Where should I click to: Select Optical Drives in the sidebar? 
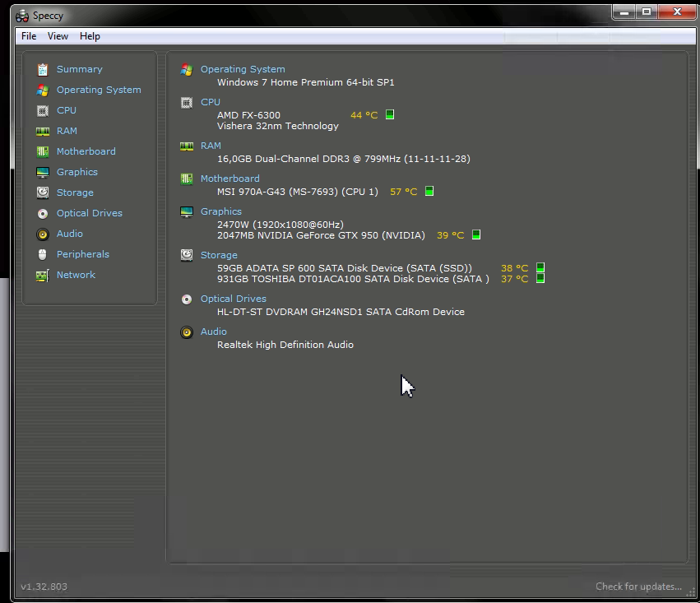(x=90, y=213)
